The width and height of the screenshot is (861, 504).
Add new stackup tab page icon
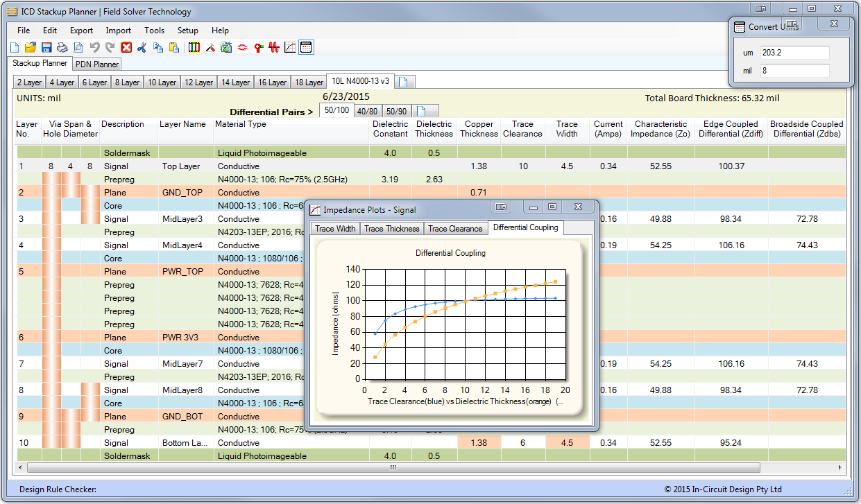(x=404, y=82)
